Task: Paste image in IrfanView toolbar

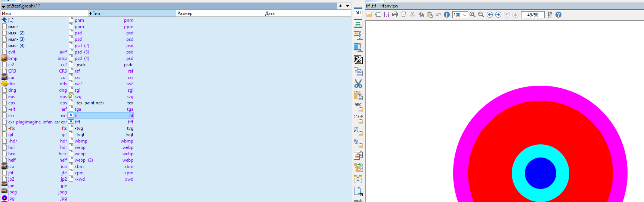Action: 430,15
